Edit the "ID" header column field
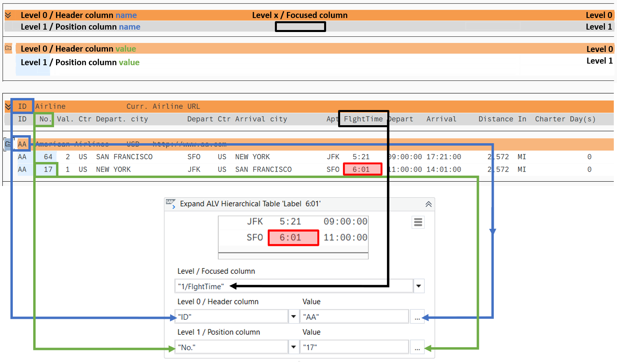The image size is (617, 364). [x=231, y=316]
